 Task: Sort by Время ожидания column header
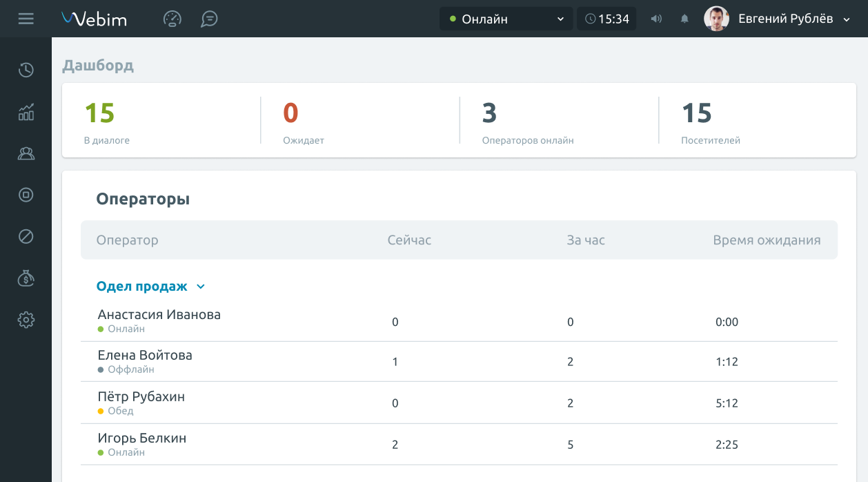tap(767, 240)
